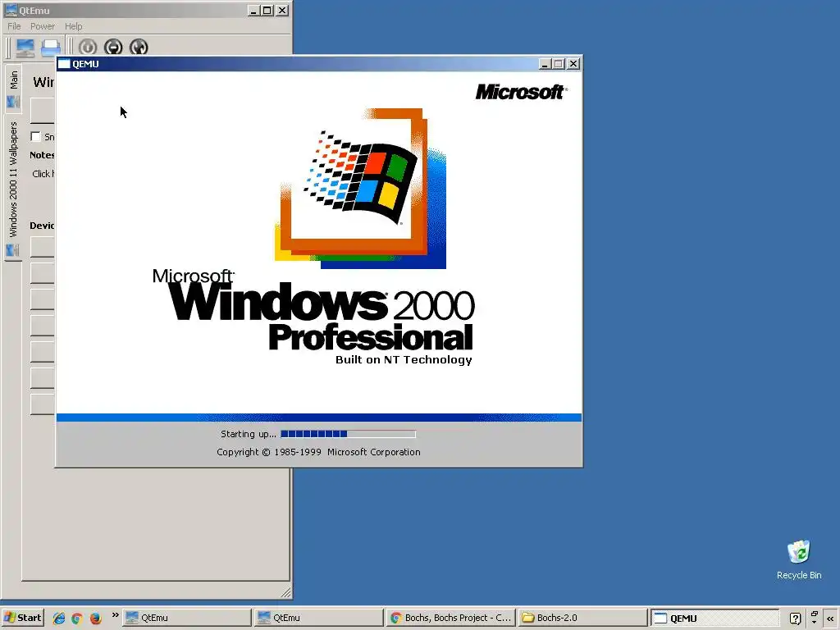Click the help question mark tray icon

click(795, 619)
